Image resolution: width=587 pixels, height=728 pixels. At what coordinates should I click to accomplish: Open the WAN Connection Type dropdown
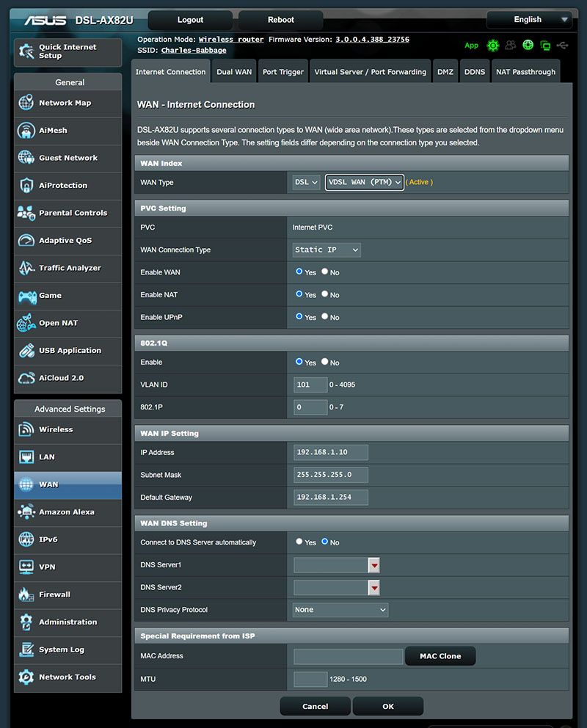326,250
